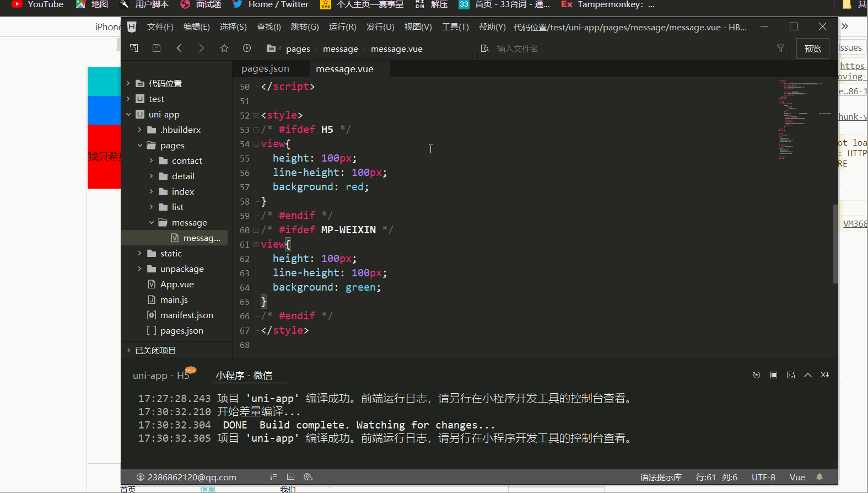This screenshot has width=868, height=493.
Task: Click the 预览 preview button
Action: click(813, 49)
